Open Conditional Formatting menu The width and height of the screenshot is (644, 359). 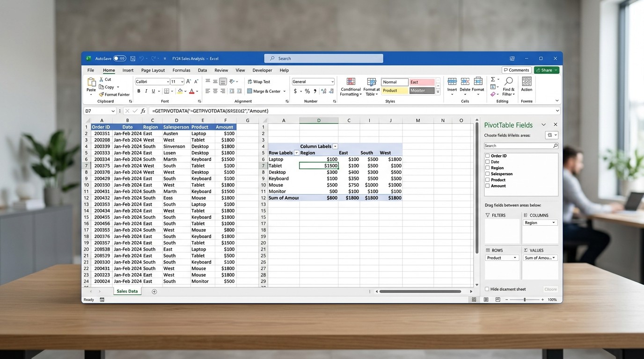click(351, 87)
